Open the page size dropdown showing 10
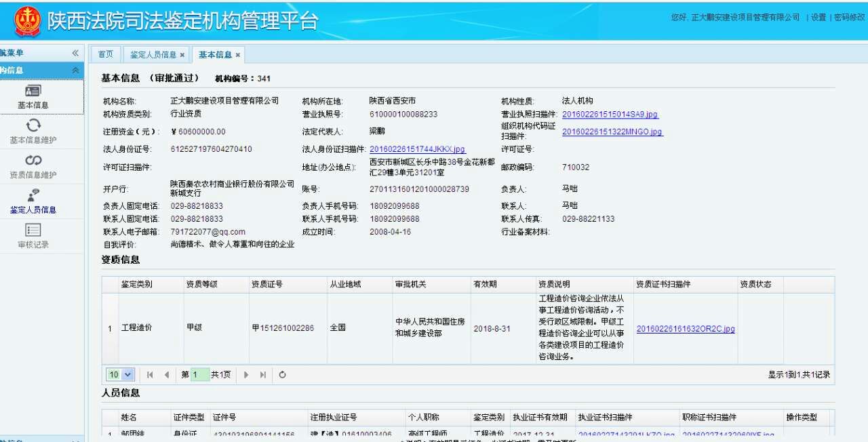This screenshot has height=442, width=868. click(x=120, y=375)
